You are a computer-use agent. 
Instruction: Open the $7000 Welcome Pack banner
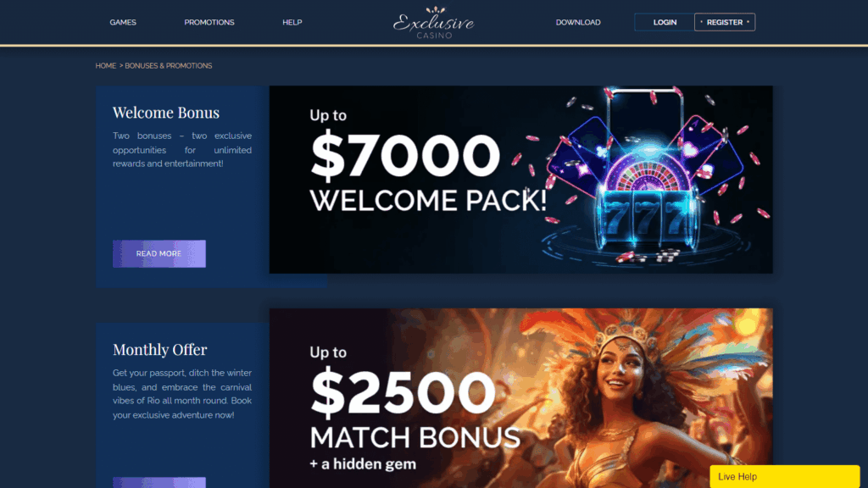tap(521, 180)
